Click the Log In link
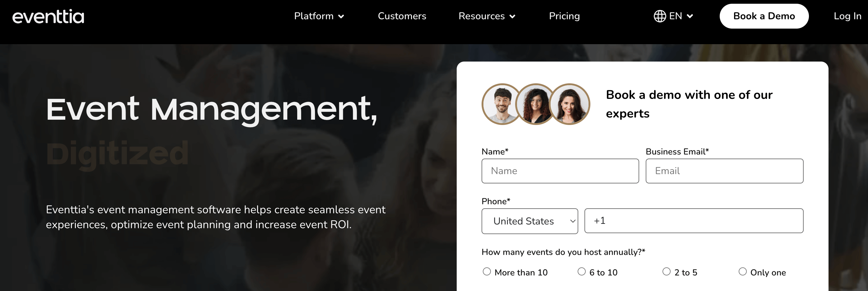This screenshot has height=291, width=868. pos(847,16)
